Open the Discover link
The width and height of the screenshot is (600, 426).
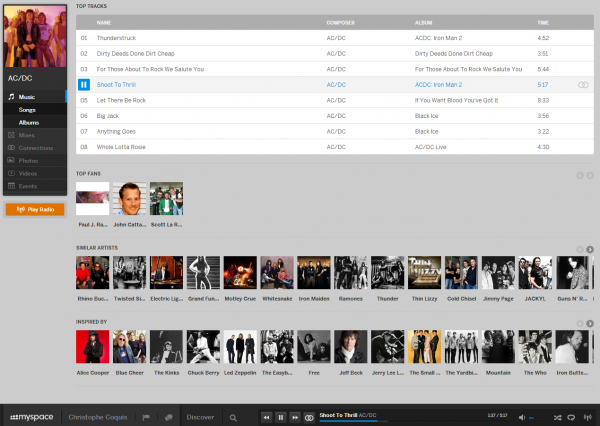pyautogui.click(x=200, y=417)
